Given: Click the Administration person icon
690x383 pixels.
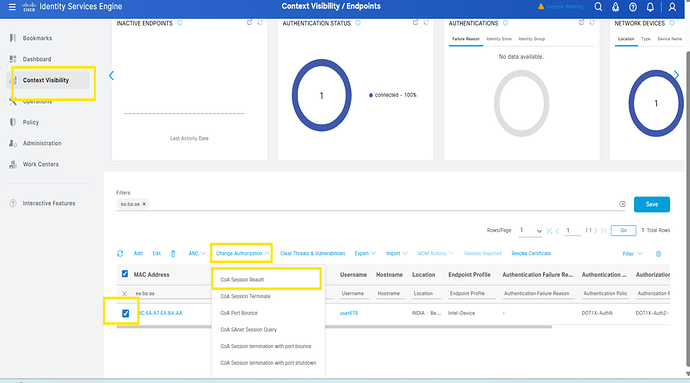Looking at the screenshot, I should pyautogui.click(x=13, y=143).
